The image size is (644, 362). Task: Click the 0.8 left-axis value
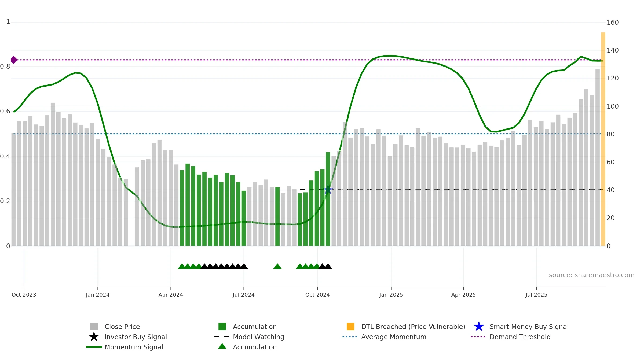5,67
